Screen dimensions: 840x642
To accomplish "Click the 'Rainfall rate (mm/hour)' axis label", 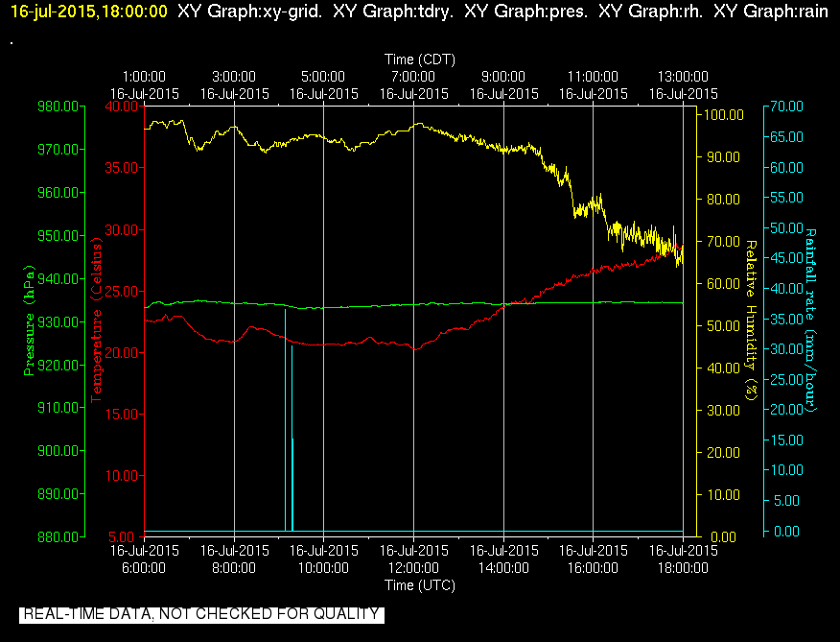I will pos(810,321).
